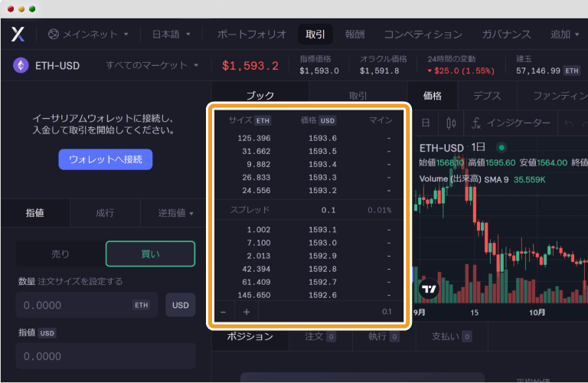This screenshot has height=383, width=588.
Task: Click the Volume SMA 9 indicator label
Action: tap(464, 179)
